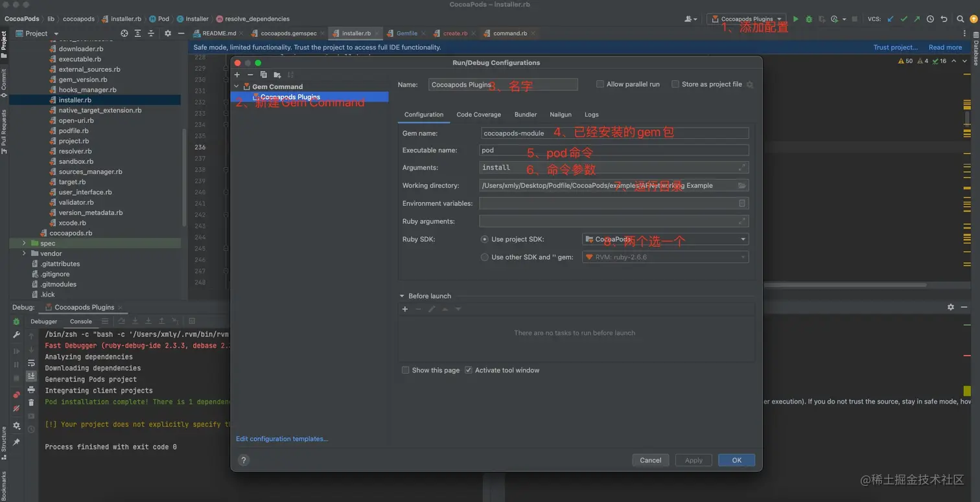Screen dimensions: 980x502
Task: Expand the Arguments field editor
Action: tap(742, 168)
